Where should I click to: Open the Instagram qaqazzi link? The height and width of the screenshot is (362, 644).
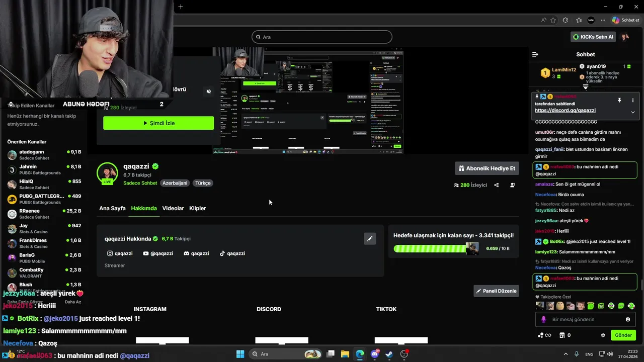[x=120, y=253]
